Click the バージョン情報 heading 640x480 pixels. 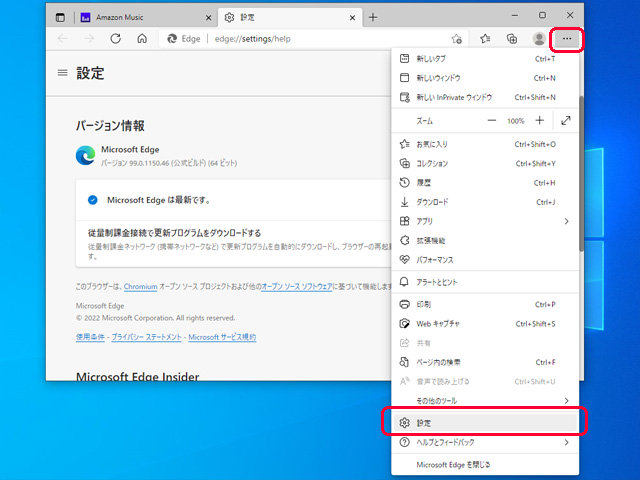(110, 126)
